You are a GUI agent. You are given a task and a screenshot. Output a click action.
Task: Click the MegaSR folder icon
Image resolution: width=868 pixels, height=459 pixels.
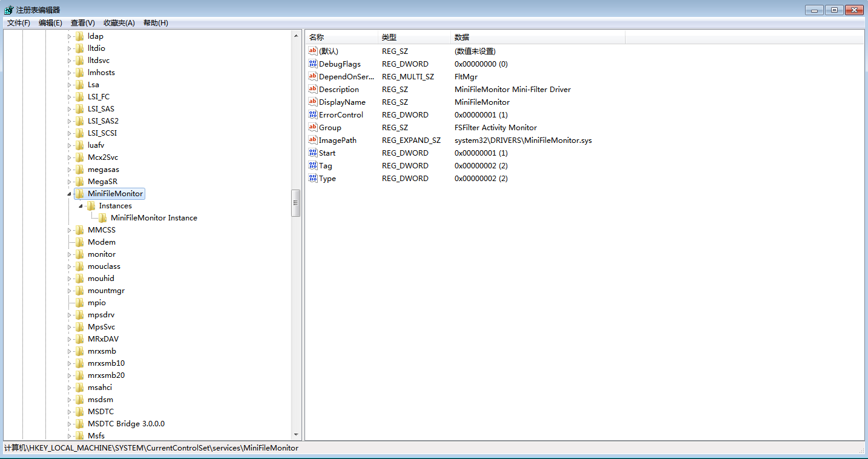click(x=80, y=182)
